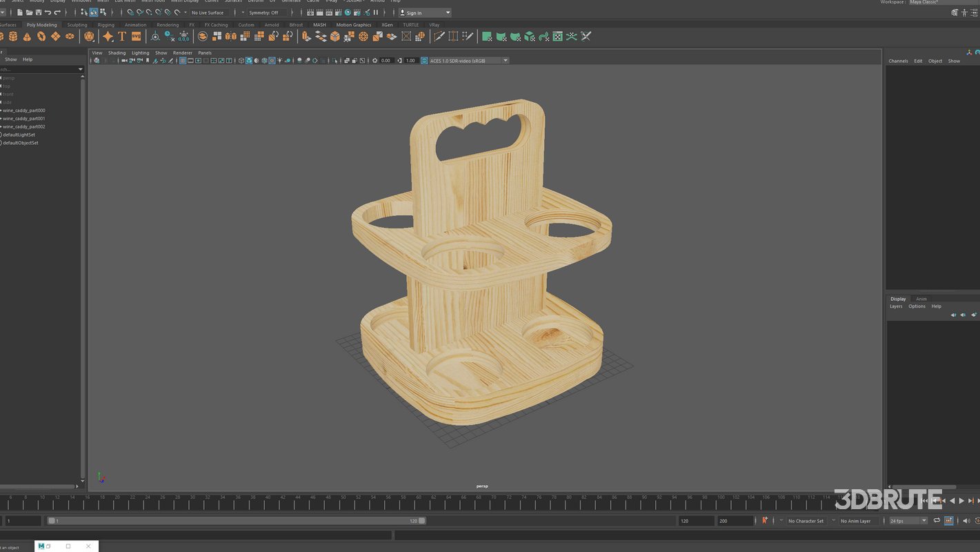The height and width of the screenshot is (552, 980).
Task: Create a polygon sphere from the shelf
Action: pos(2,36)
